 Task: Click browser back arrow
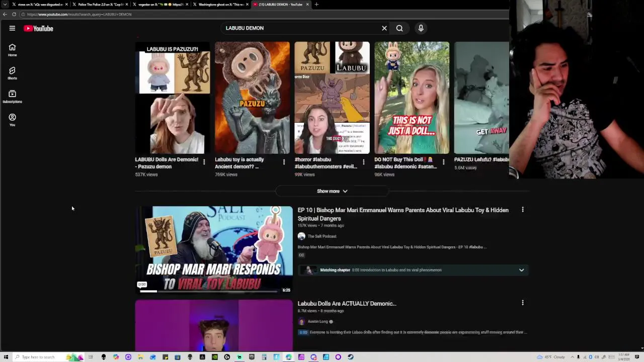click(5, 14)
